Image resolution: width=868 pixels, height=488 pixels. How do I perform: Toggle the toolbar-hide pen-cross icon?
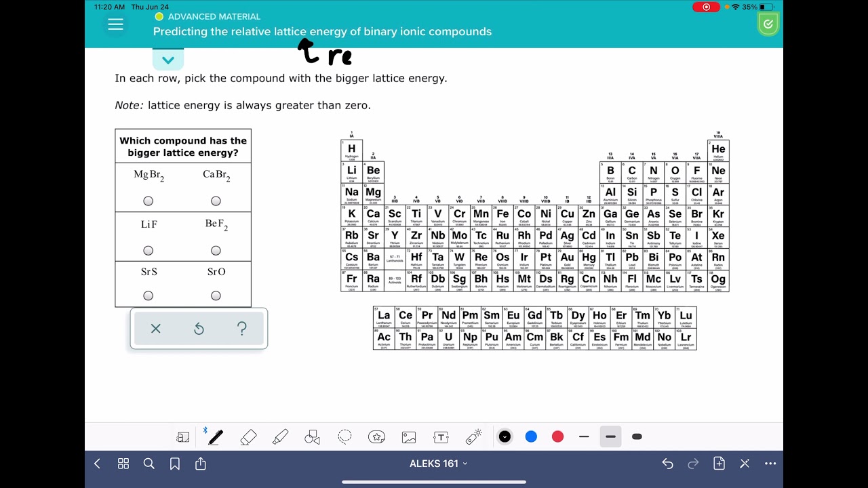coord(745,464)
